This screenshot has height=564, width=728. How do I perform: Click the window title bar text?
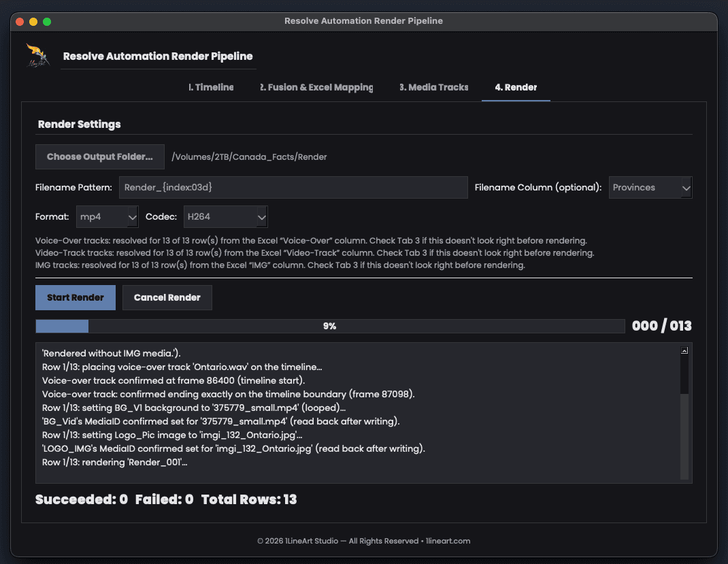click(363, 21)
